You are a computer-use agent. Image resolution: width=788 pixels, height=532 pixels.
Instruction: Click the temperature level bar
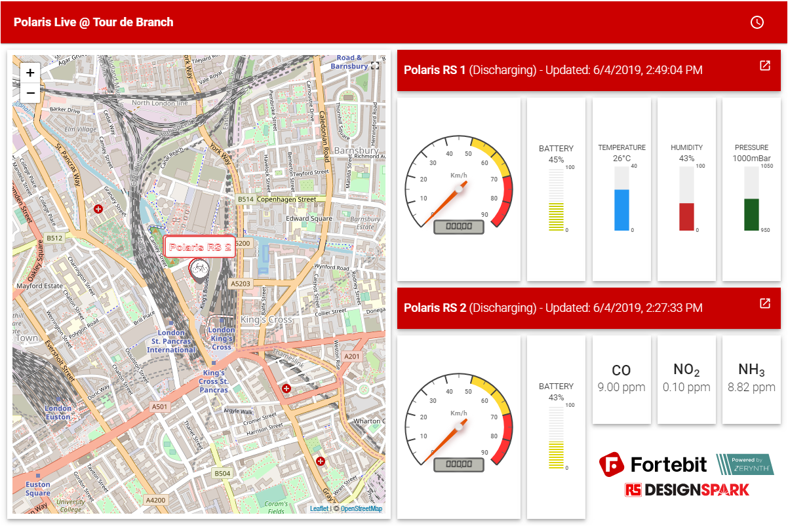621,199
